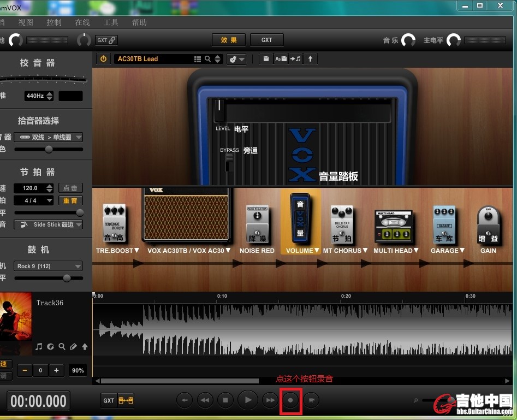Rewind the track
The image size is (517, 420).
[205, 400]
